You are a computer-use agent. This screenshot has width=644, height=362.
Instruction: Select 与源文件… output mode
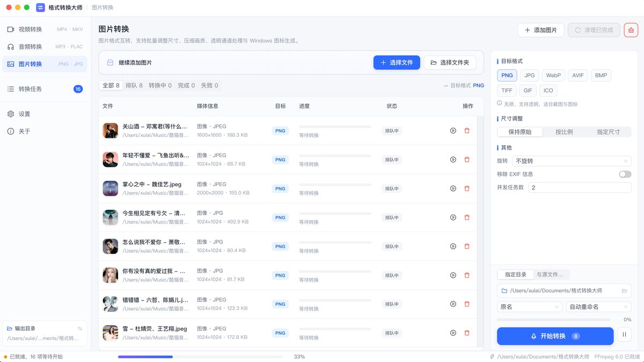(551, 275)
